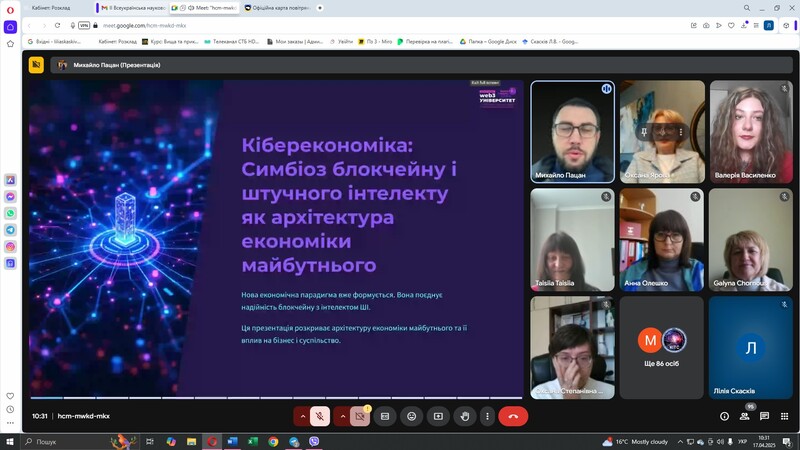800x450 pixels.
Task: Open Opera bookmarks star in sidebar
Action: coord(10,44)
